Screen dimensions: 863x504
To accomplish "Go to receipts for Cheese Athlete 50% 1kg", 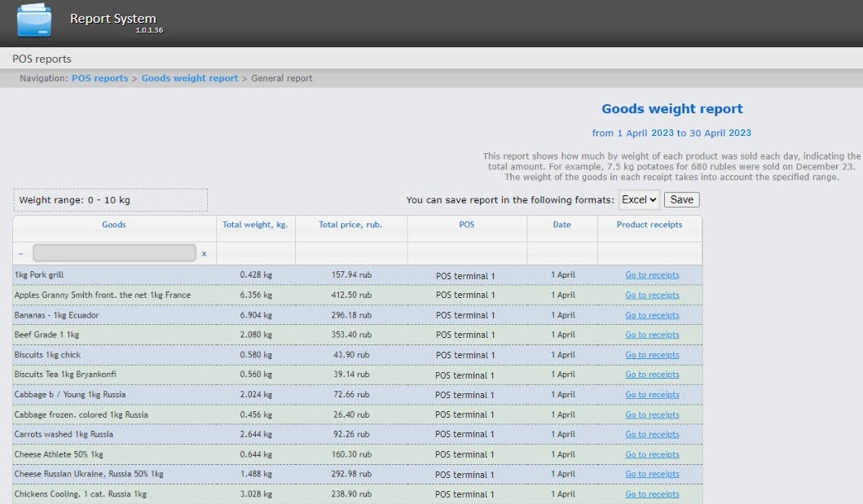I will pos(652,454).
